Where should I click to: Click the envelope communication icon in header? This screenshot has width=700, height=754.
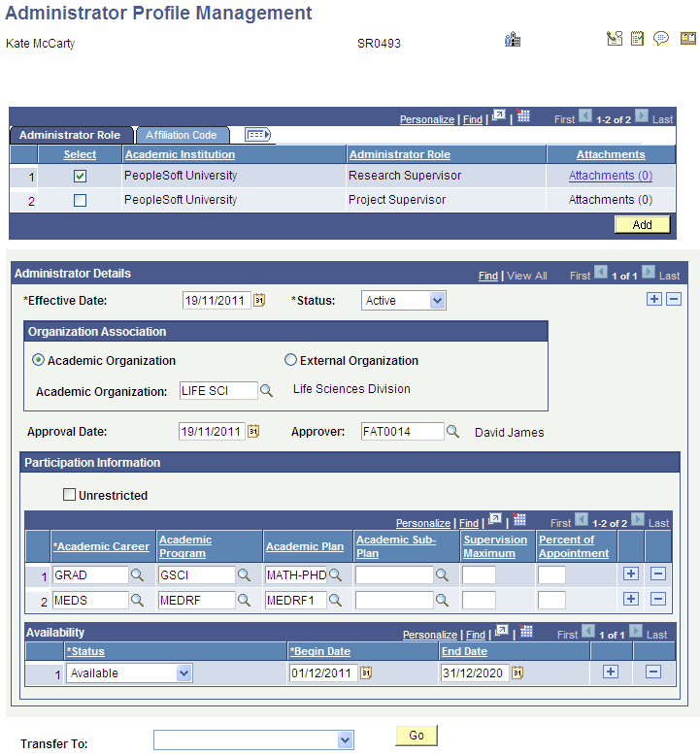[615, 39]
